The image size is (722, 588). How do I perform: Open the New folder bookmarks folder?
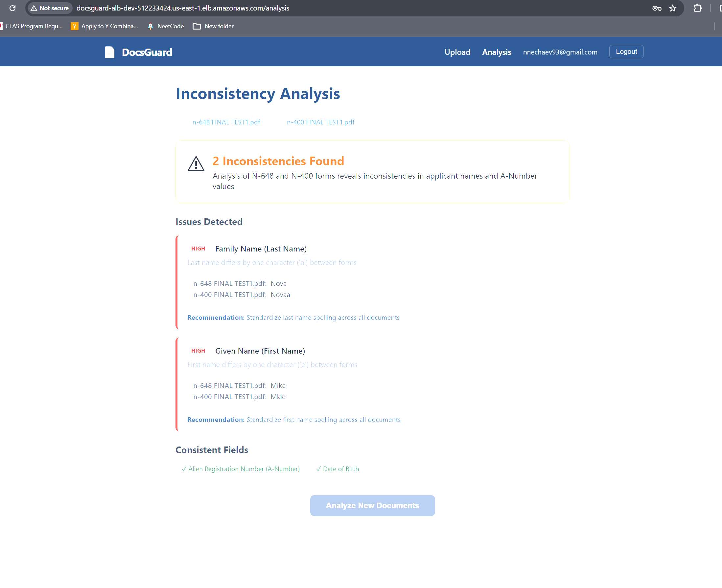tap(213, 26)
